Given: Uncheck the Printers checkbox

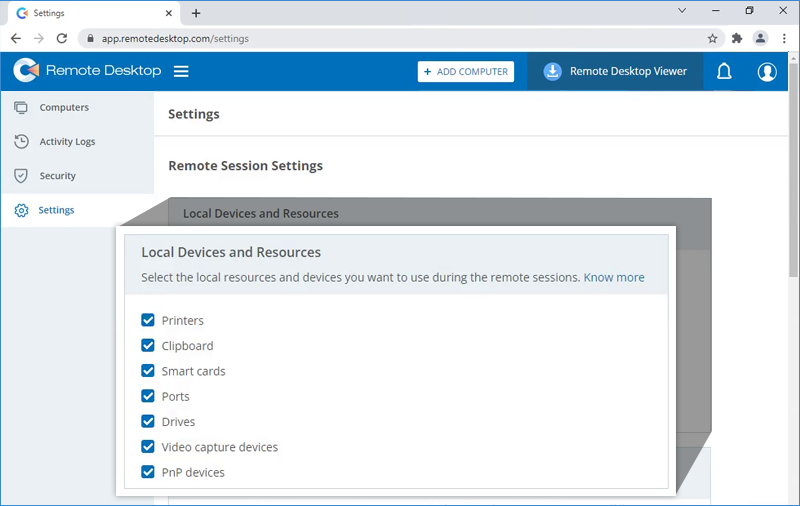Looking at the screenshot, I should tap(148, 320).
